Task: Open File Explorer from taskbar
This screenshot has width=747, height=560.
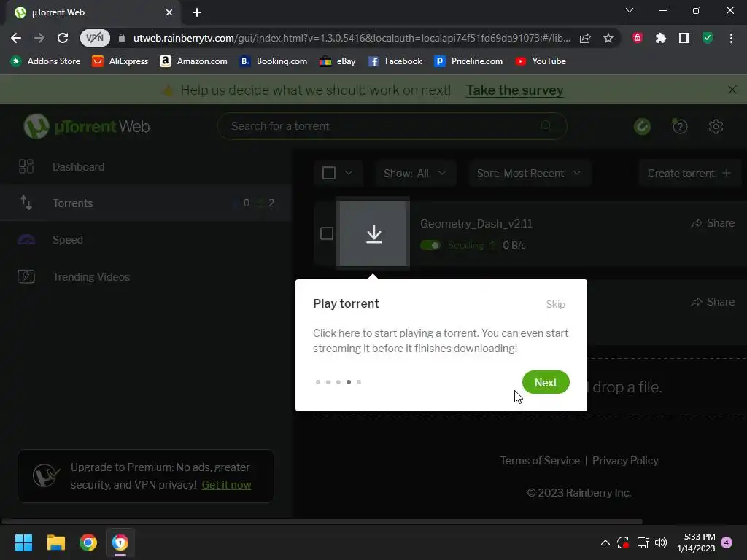Action: coord(55,542)
